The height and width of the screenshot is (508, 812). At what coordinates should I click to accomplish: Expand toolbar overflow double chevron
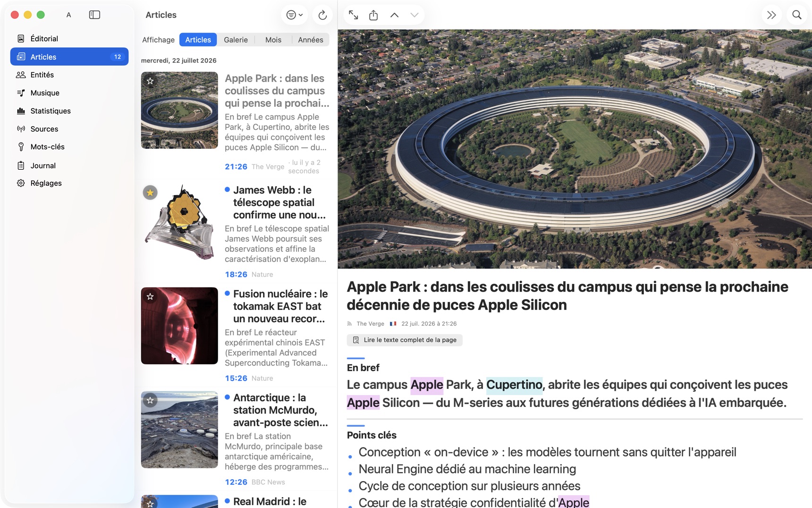[771, 15]
